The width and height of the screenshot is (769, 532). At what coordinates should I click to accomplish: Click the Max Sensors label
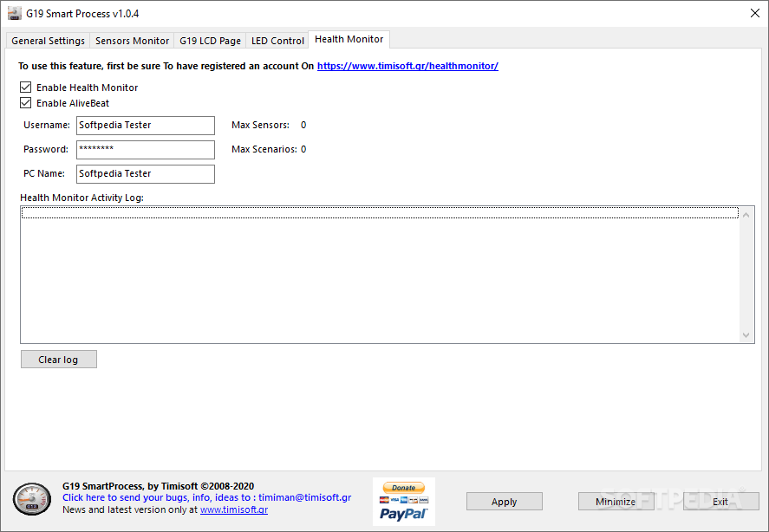(x=260, y=125)
